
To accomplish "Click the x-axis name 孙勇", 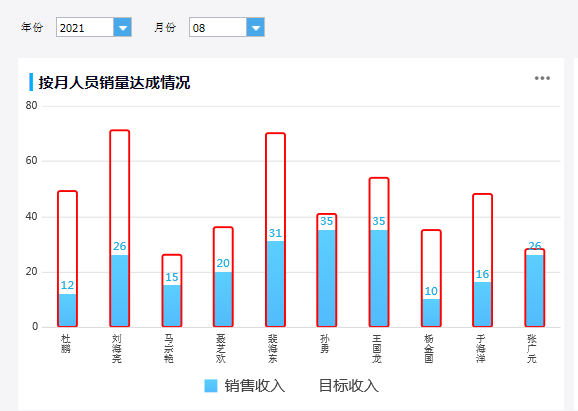I will [325, 344].
